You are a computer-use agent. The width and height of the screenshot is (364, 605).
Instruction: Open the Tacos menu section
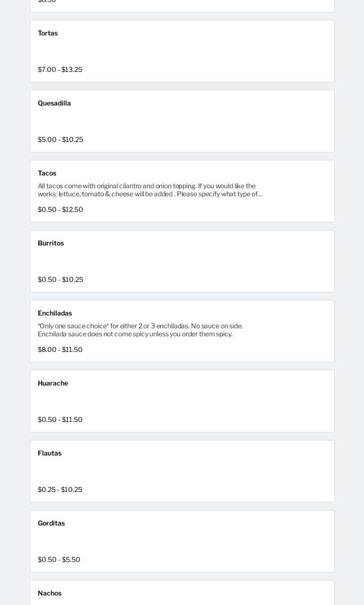[47, 173]
